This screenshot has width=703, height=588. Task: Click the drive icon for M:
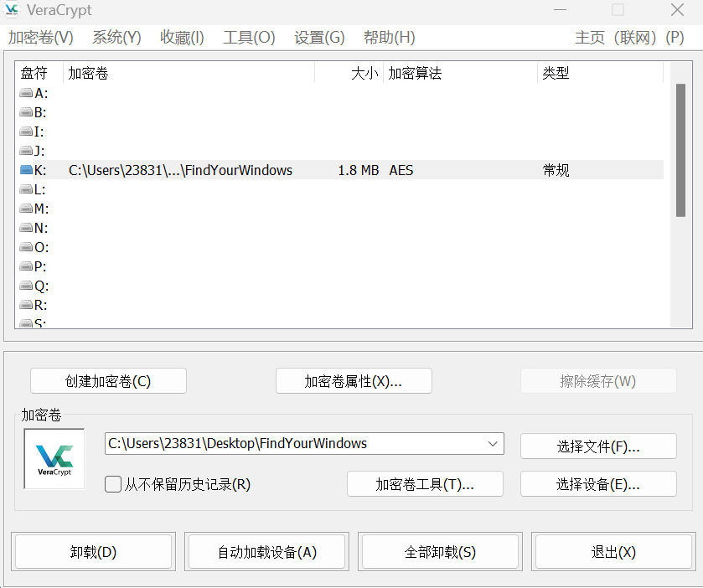point(26,209)
